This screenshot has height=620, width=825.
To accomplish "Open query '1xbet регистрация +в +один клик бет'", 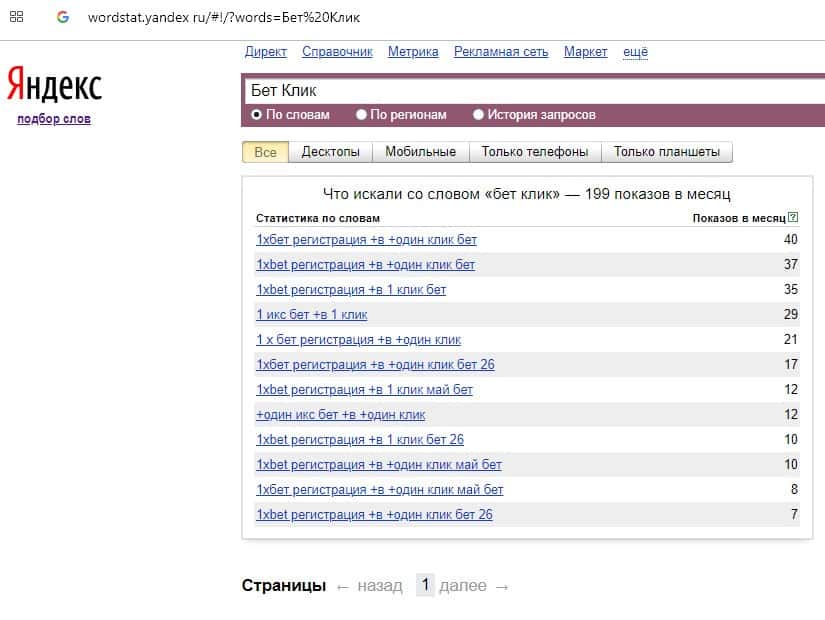I will pyautogui.click(x=365, y=265).
